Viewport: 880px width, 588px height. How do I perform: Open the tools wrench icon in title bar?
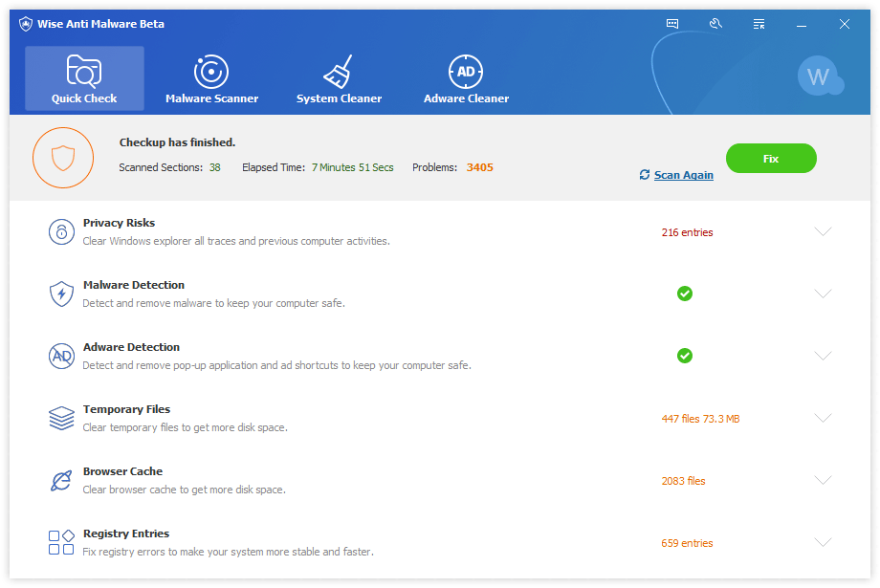point(715,24)
